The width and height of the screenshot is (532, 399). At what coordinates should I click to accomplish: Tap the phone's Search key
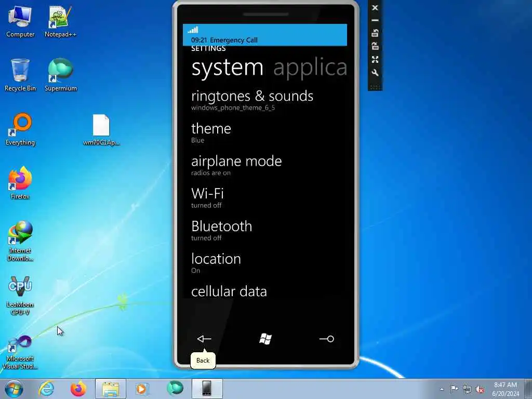[327, 339]
